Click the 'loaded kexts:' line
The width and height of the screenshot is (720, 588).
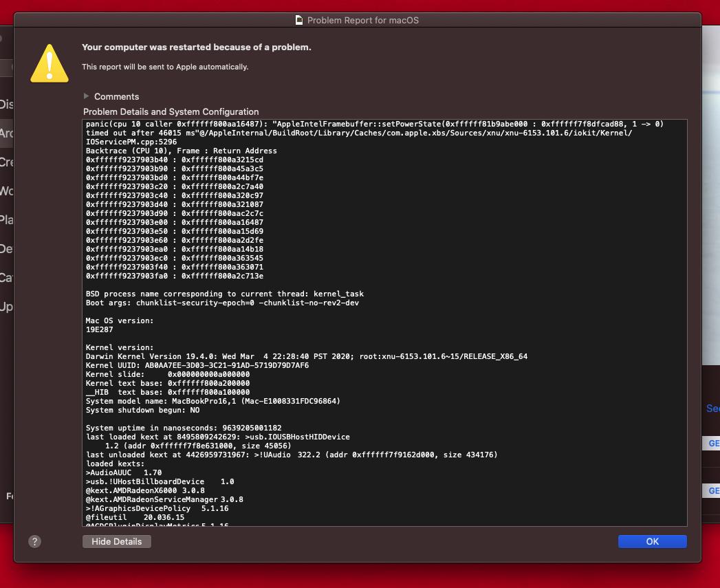115,464
